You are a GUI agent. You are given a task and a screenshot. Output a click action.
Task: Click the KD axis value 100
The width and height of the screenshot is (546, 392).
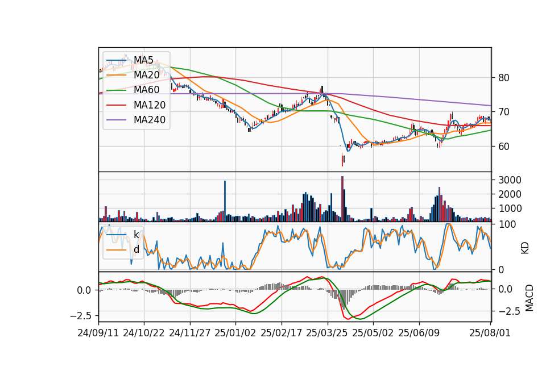[507, 224]
